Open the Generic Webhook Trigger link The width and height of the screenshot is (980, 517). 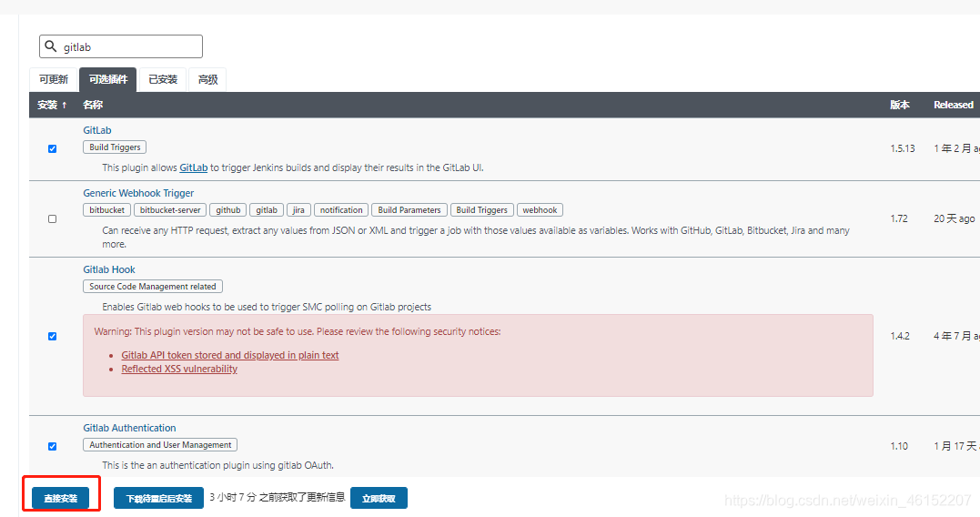click(x=138, y=193)
